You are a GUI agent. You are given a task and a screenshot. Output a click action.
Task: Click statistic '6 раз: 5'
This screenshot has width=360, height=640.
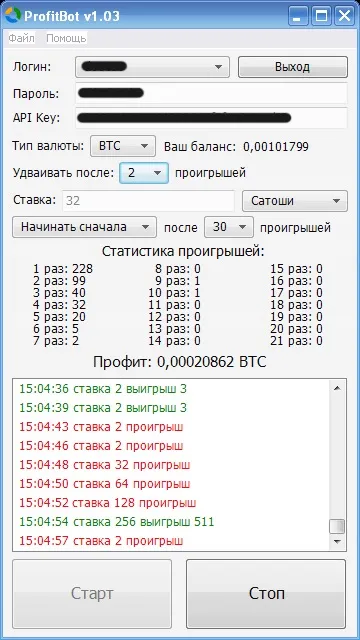(56, 329)
